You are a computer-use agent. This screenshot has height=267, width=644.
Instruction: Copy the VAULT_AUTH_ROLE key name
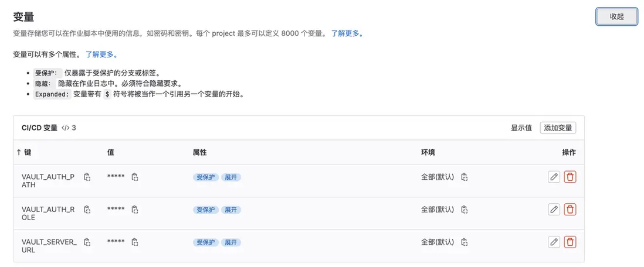click(x=87, y=210)
